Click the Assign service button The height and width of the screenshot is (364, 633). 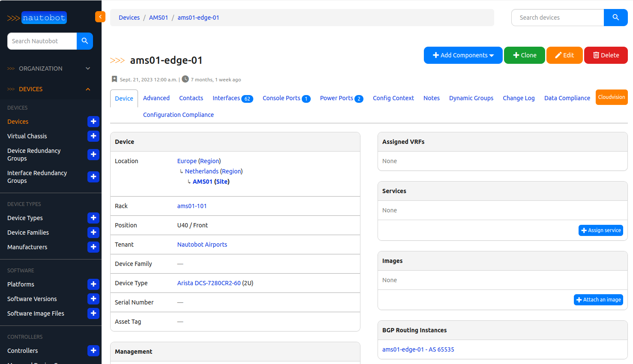pyautogui.click(x=600, y=230)
